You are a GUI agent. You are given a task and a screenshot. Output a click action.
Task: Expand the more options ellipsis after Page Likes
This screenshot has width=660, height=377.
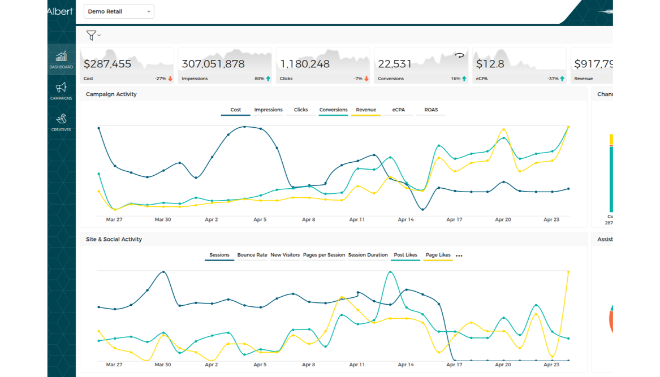[x=459, y=255]
